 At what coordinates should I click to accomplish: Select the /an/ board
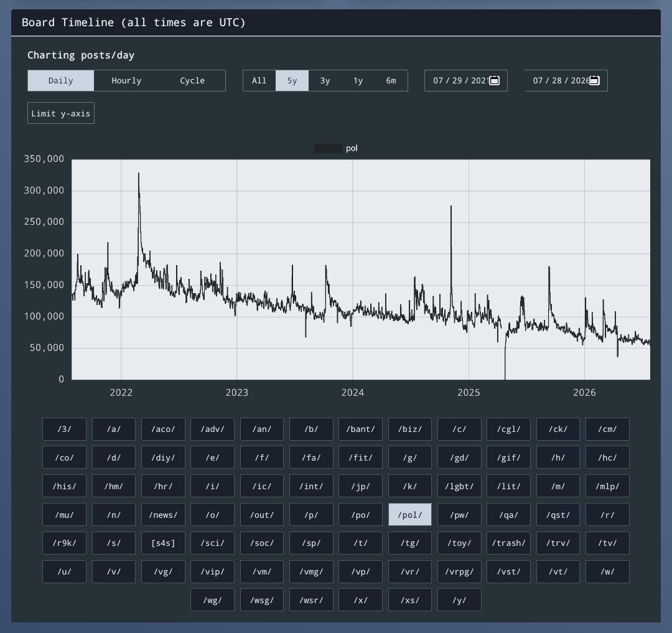pos(262,429)
